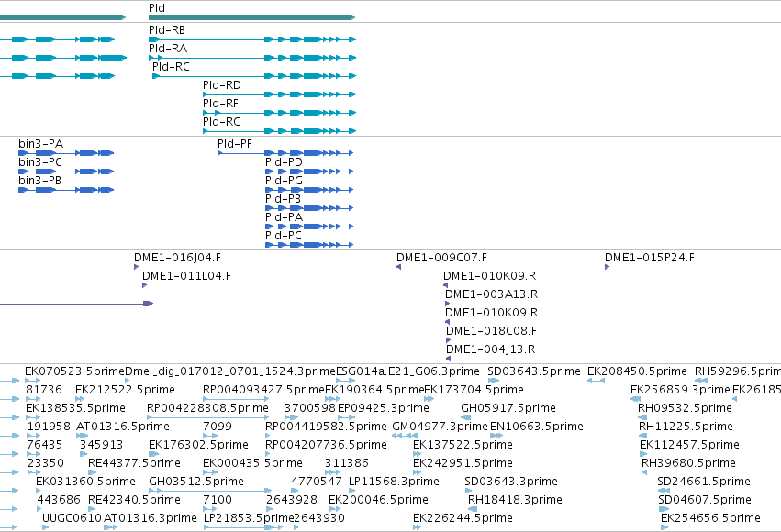Viewport: 781px width, 532px height.
Task: Select the AT01316.5prime EST label
Action: coord(123,427)
